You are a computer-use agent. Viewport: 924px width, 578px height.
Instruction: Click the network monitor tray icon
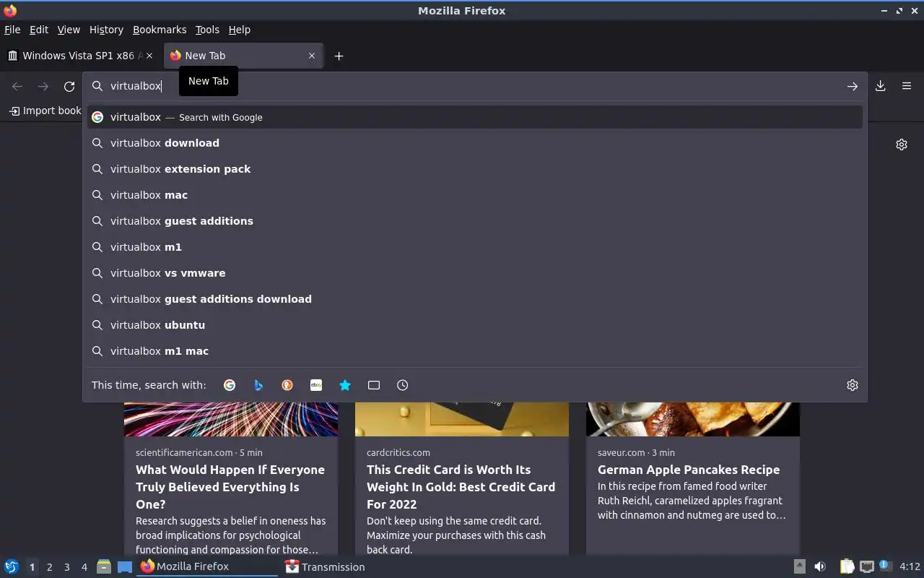[x=867, y=567]
